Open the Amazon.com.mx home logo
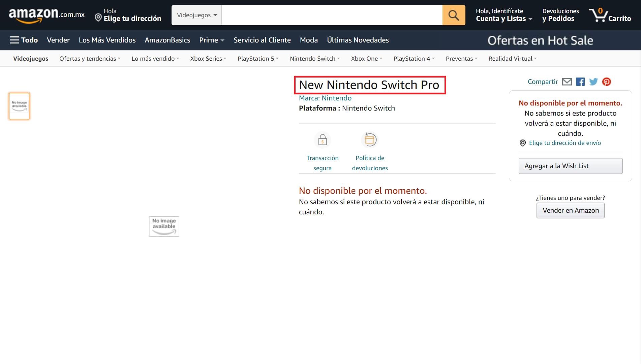Image resolution: width=641 pixels, height=364 pixels. coord(47,15)
